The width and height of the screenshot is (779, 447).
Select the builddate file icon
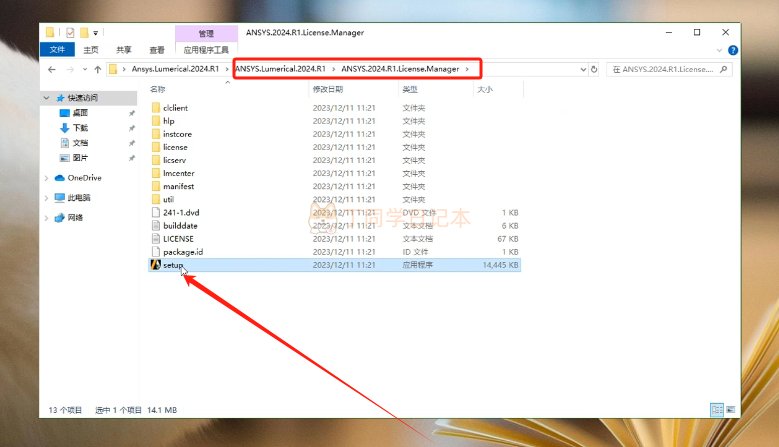pos(156,225)
